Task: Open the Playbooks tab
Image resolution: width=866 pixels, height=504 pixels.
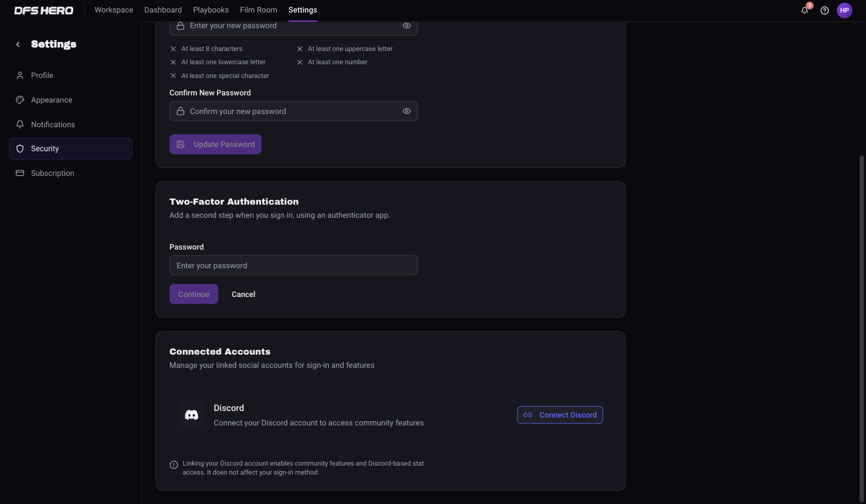Action: pyautogui.click(x=211, y=10)
